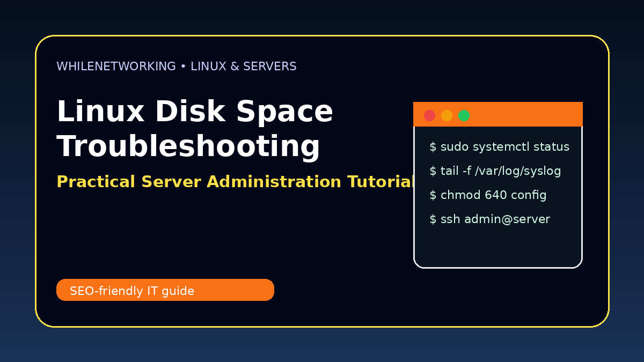The image size is (644, 362).
Task: Click the yellow dot in terminal header
Action: 447,115
